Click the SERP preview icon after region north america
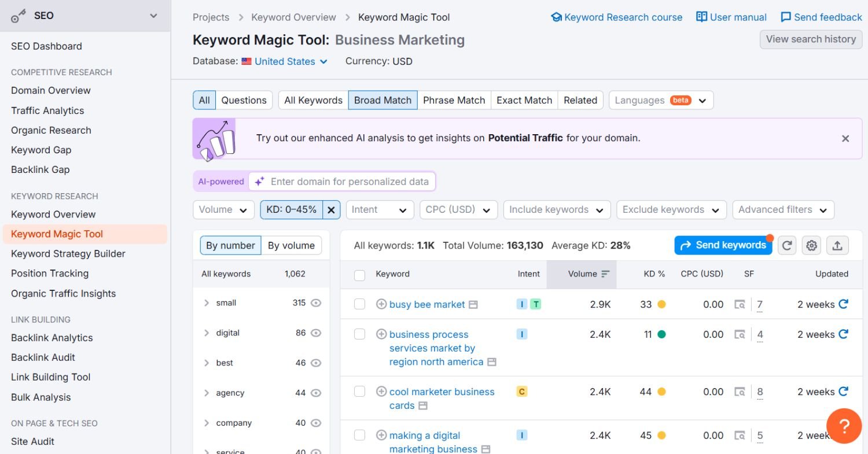The height and width of the screenshot is (454, 868). click(x=492, y=362)
